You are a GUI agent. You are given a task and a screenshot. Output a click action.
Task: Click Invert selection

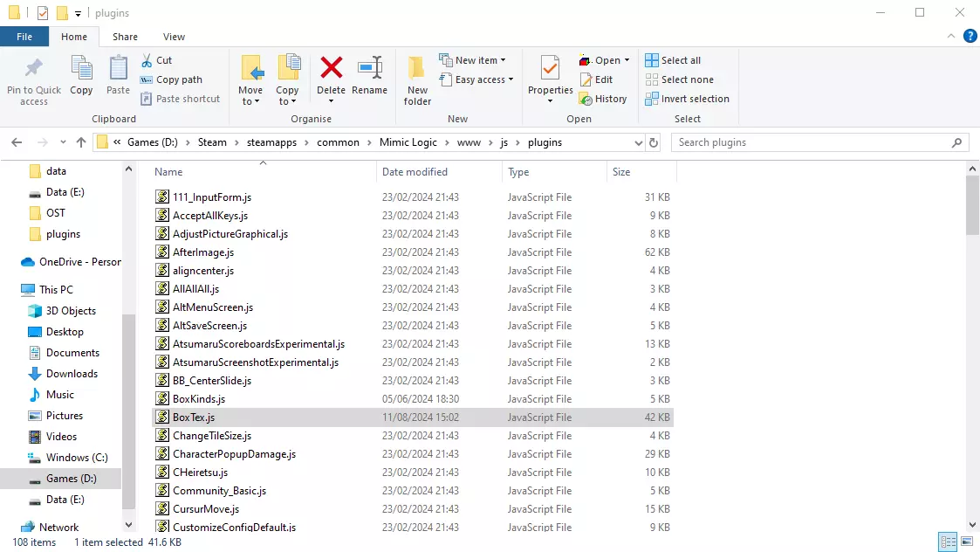[687, 99]
